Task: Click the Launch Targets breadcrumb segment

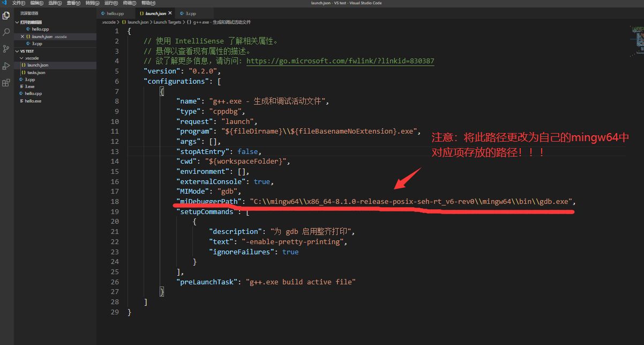Action: point(168,22)
